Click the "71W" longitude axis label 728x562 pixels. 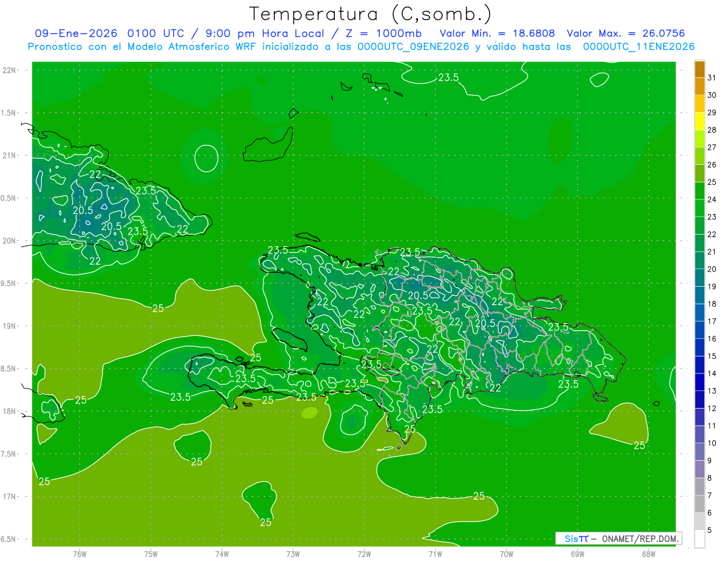[435, 554]
